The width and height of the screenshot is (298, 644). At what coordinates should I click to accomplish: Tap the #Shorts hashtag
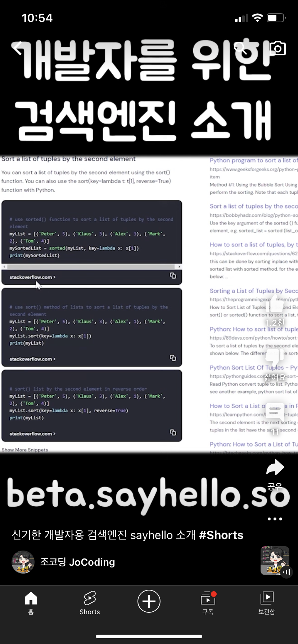[x=221, y=535]
